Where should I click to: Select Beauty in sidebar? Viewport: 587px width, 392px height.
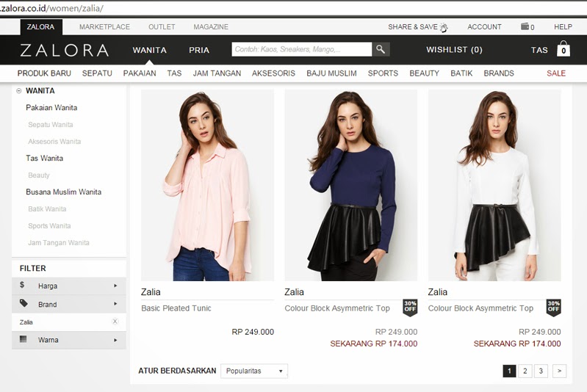[38, 175]
